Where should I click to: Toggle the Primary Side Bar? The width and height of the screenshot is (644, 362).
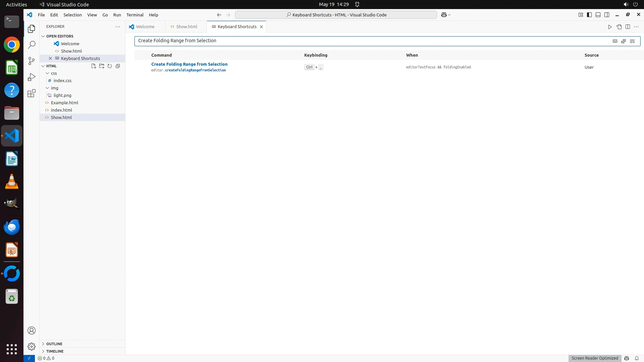click(x=589, y=15)
